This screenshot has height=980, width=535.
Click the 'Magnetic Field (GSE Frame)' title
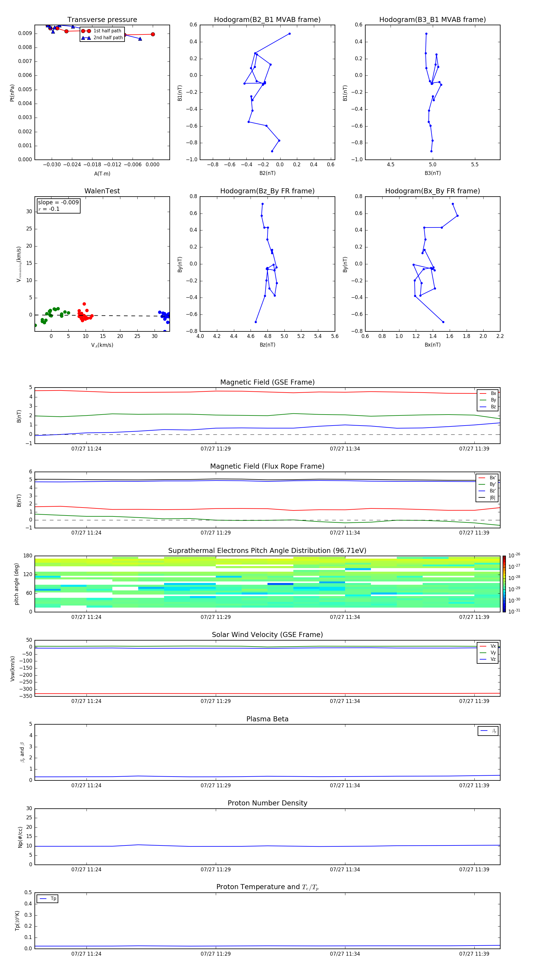pyautogui.click(x=267, y=382)
